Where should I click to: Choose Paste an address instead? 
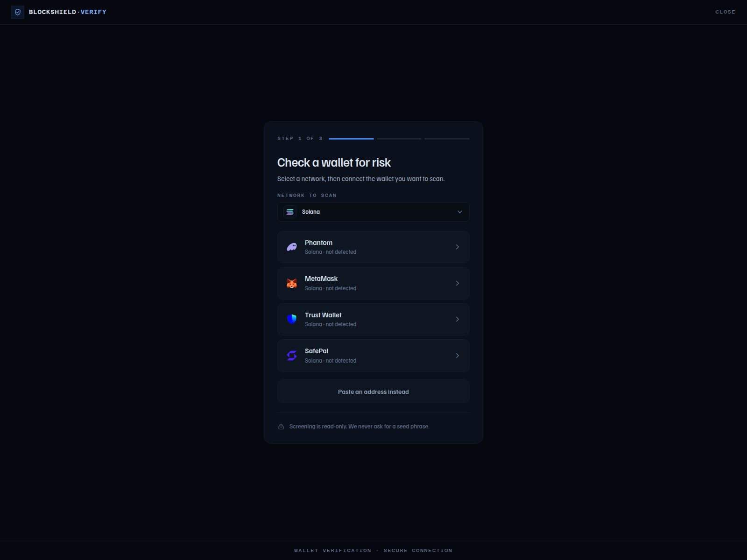(373, 392)
